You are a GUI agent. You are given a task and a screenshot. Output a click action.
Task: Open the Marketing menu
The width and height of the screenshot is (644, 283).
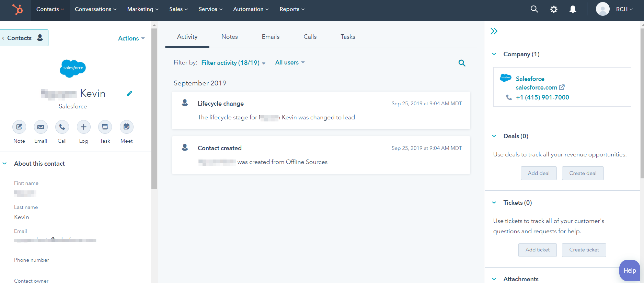[143, 9]
